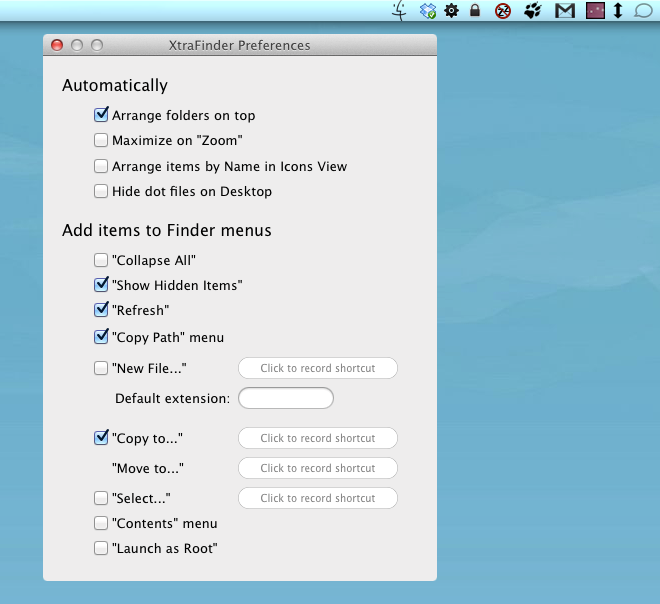Viewport: 660px width, 604px height.
Task: Enable the "Collapse All" menu item checkbox
Action: pyautogui.click(x=101, y=260)
